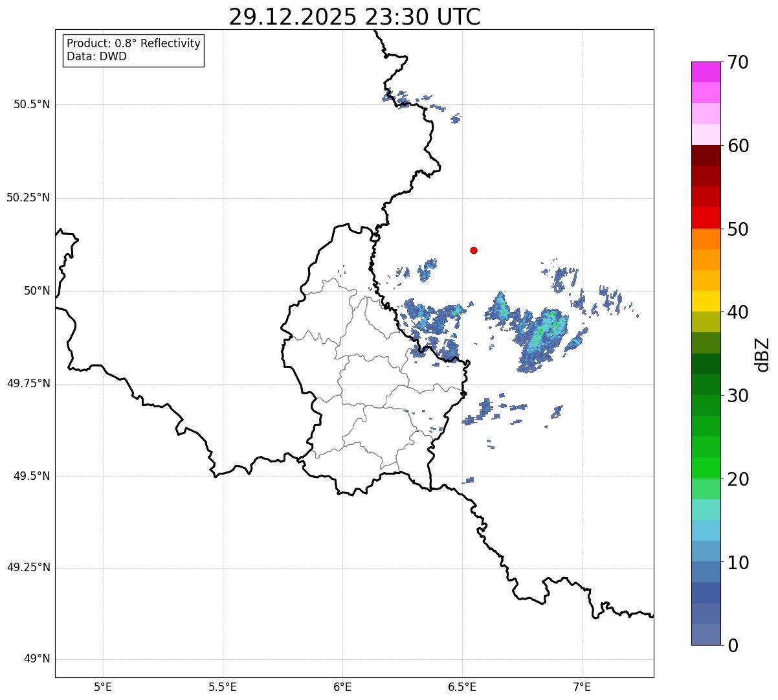Click the plot title 29.12.2025 23:30 UTC
The height and width of the screenshot is (700, 778).
click(355, 17)
